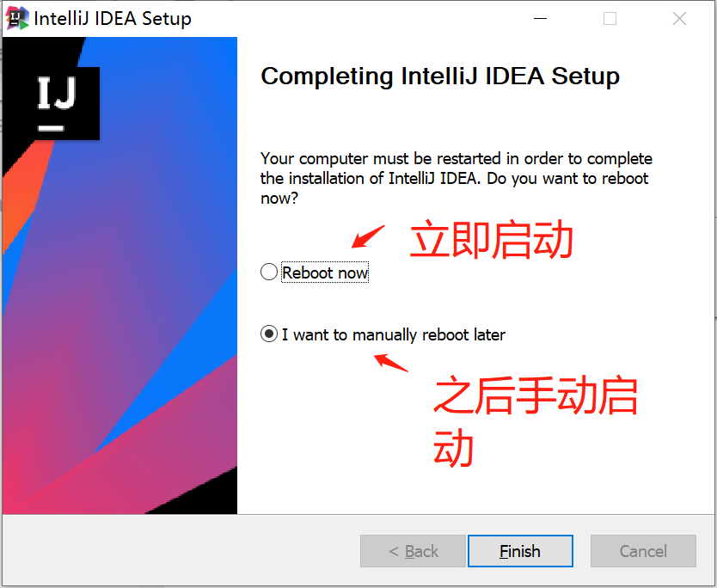Click the Reboot now text label
Screen dimensions: 717x588
(x=325, y=272)
